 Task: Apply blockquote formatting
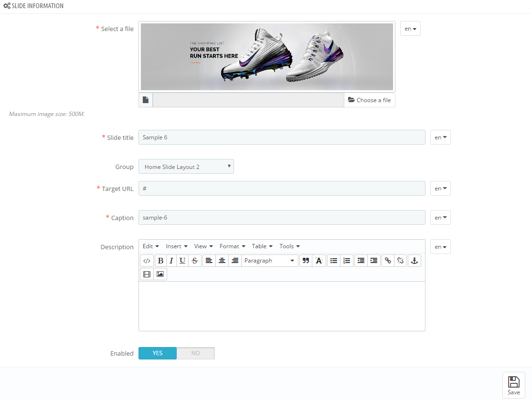click(306, 261)
